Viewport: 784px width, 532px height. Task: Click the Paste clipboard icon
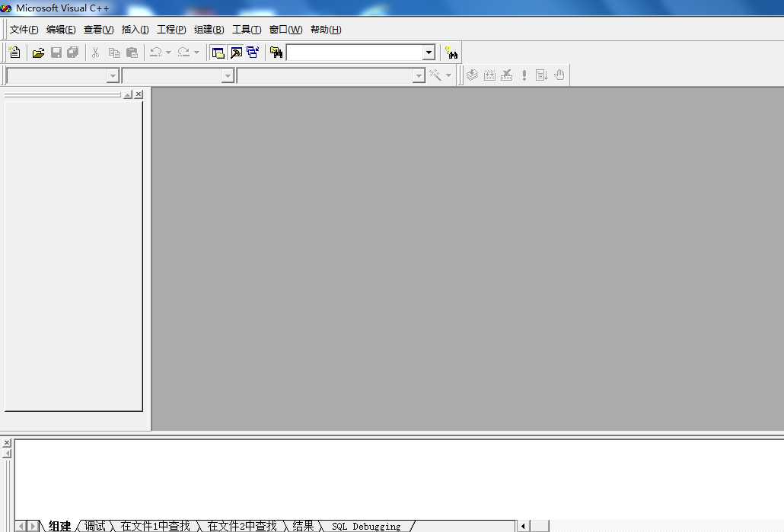[x=132, y=53]
